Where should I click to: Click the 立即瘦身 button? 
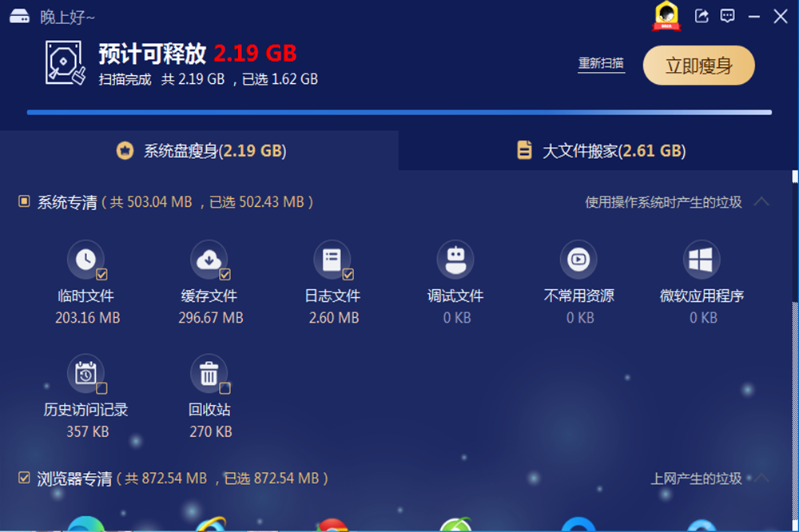pos(698,66)
